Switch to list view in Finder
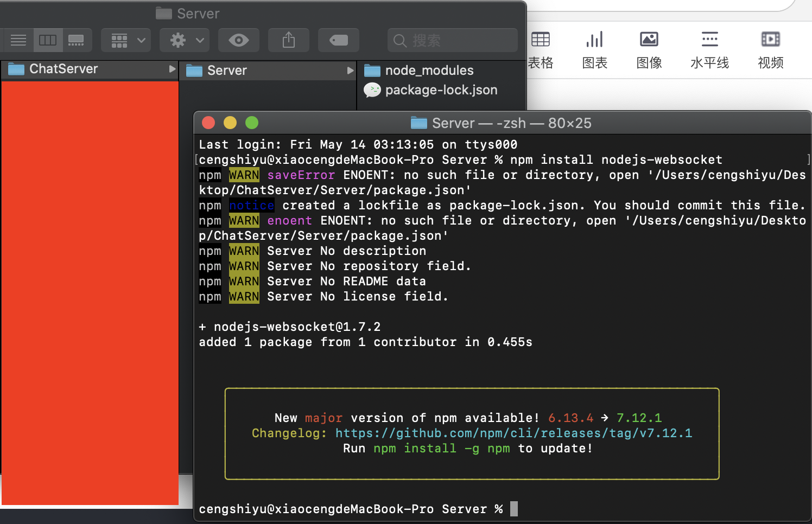This screenshot has width=812, height=524. 18,40
